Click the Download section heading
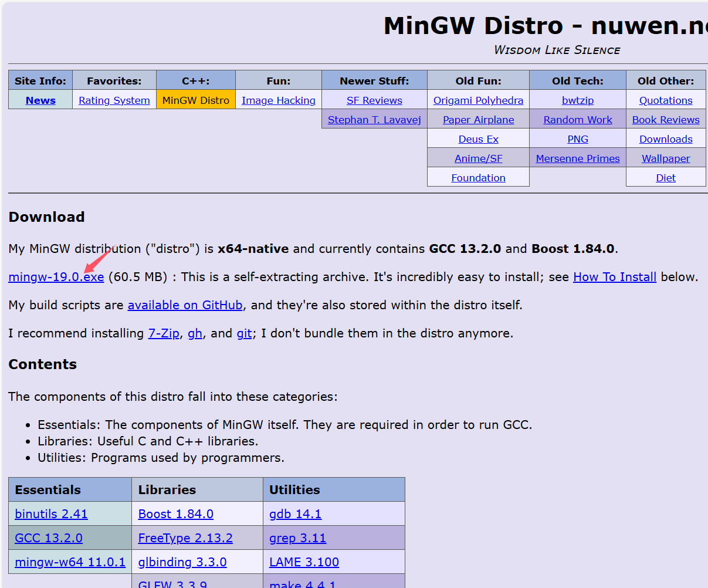The width and height of the screenshot is (708, 588). pos(46,217)
